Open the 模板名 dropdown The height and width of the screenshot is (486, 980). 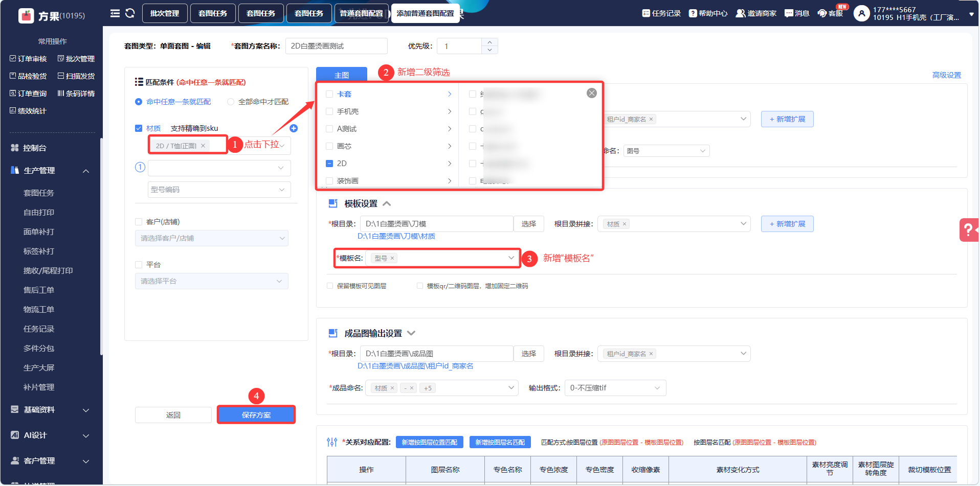tap(443, 258)
